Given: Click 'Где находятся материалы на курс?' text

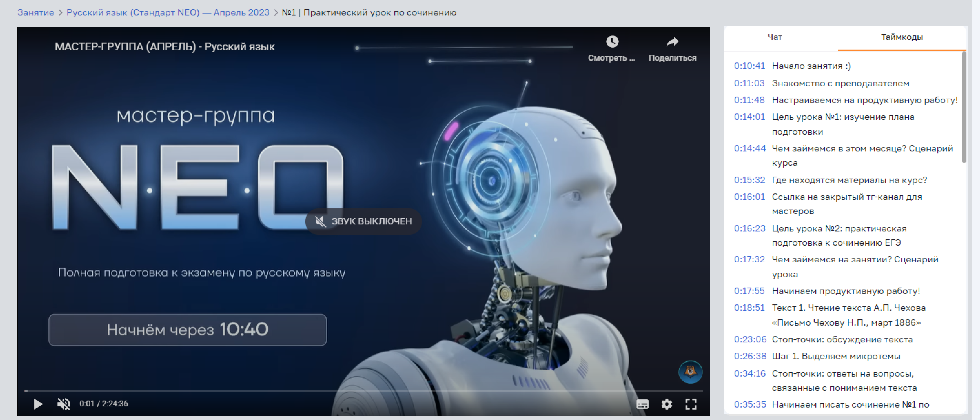Looking at the screenshot, I should coord(849,180).
